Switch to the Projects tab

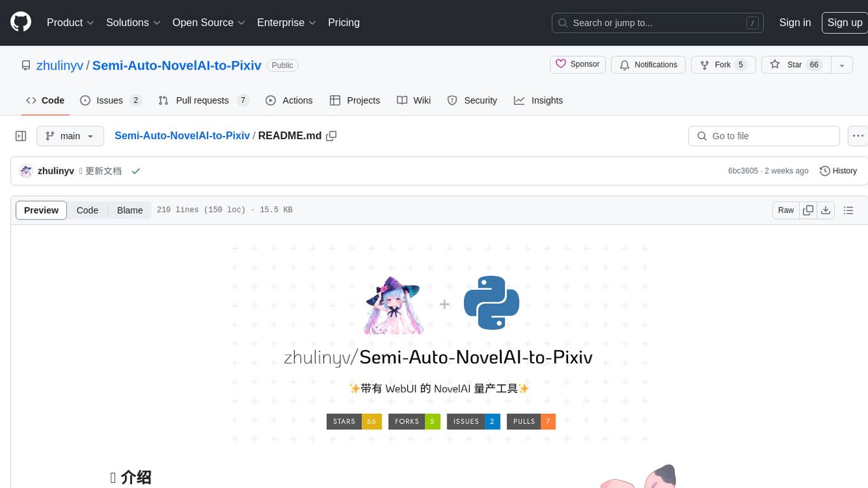[355, 100]
